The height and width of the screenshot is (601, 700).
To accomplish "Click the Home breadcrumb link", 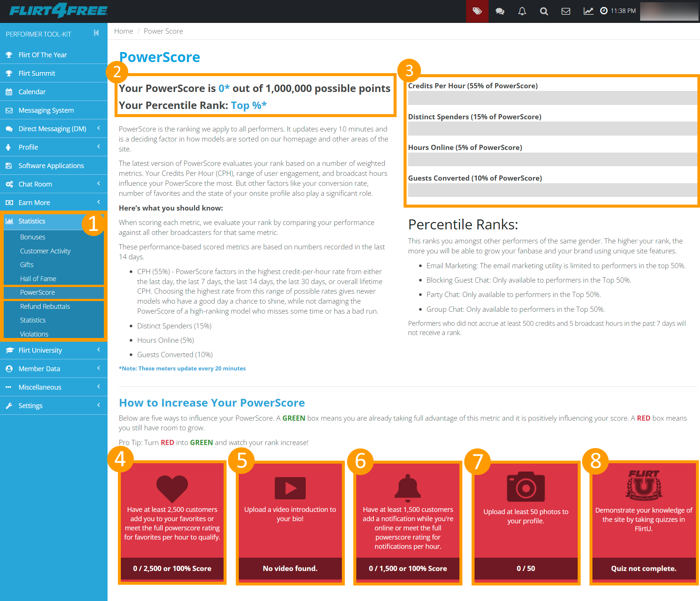I will pyautogui.click(x=123, y=31).
